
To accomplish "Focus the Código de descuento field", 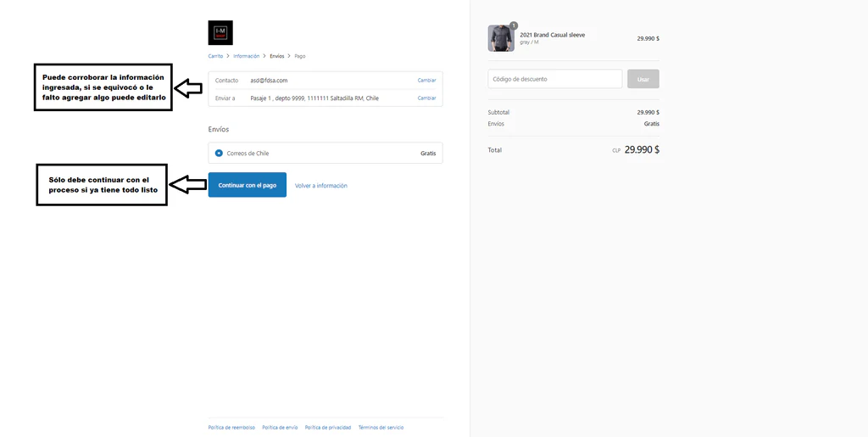I will pyautogui.click(x=554, y=79).
